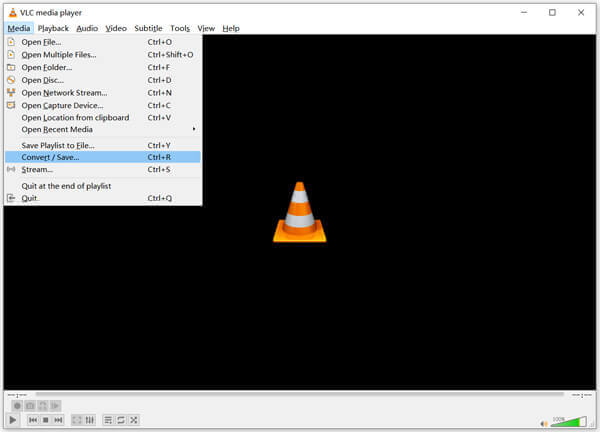
Task: Toggle the loop repeat mode
Action: [121, 420]
